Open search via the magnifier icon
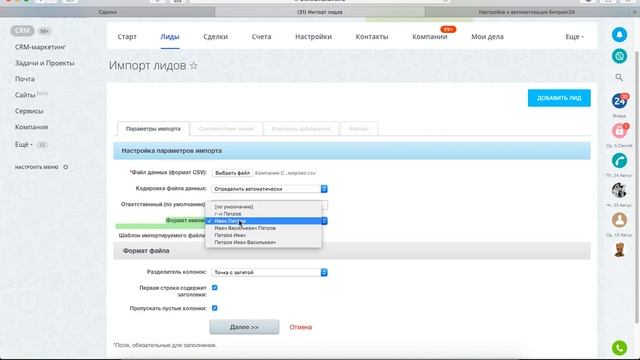640x360 pixels. 619,77
